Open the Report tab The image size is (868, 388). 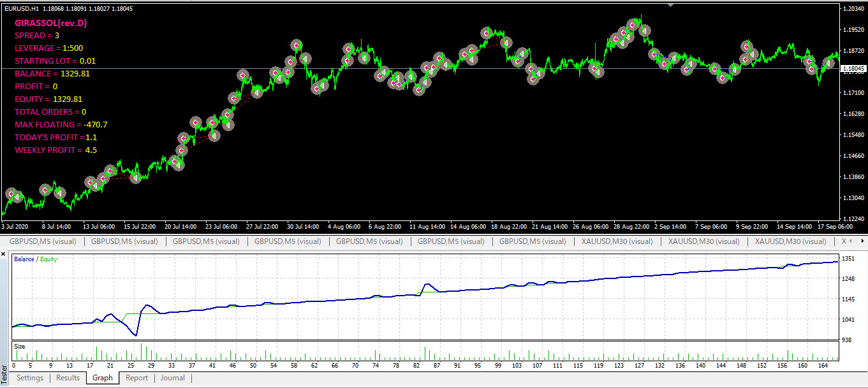(x=136, y=378)
